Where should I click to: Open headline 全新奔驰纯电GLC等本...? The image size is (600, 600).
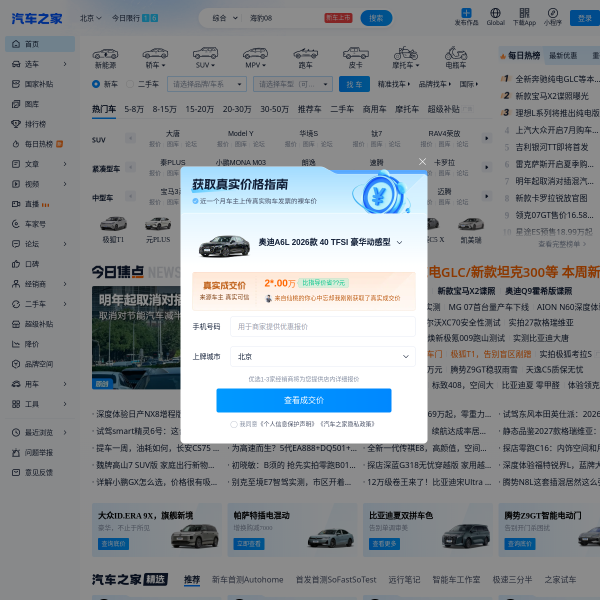coord(556,79)
